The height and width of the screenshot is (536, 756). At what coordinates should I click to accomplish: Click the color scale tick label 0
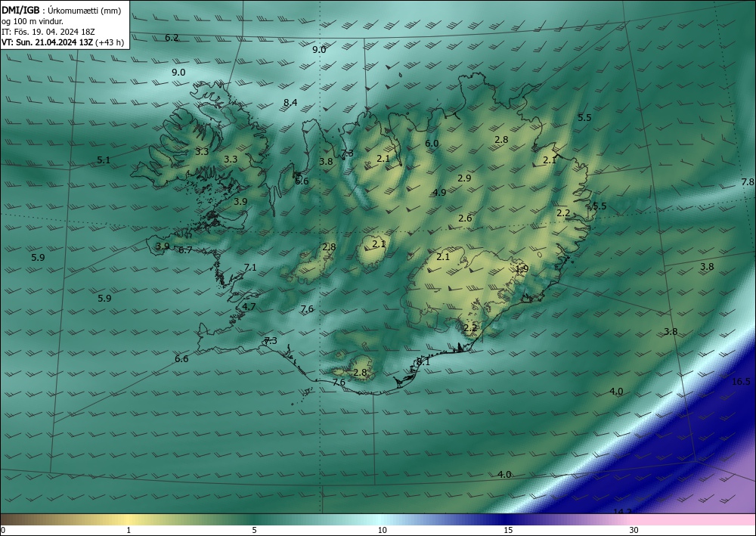pyautogui.click(x=3, y=530)
